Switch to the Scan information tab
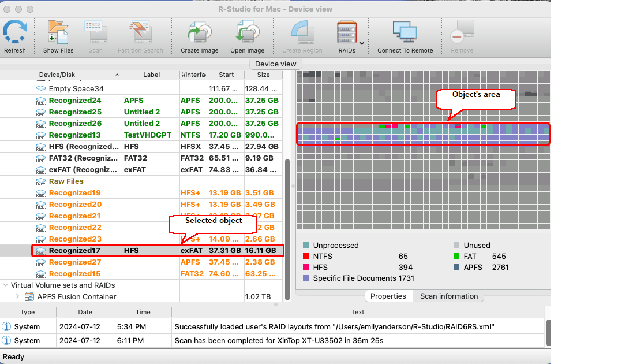This screenshot has height=364, width=644. coord(449,296)
